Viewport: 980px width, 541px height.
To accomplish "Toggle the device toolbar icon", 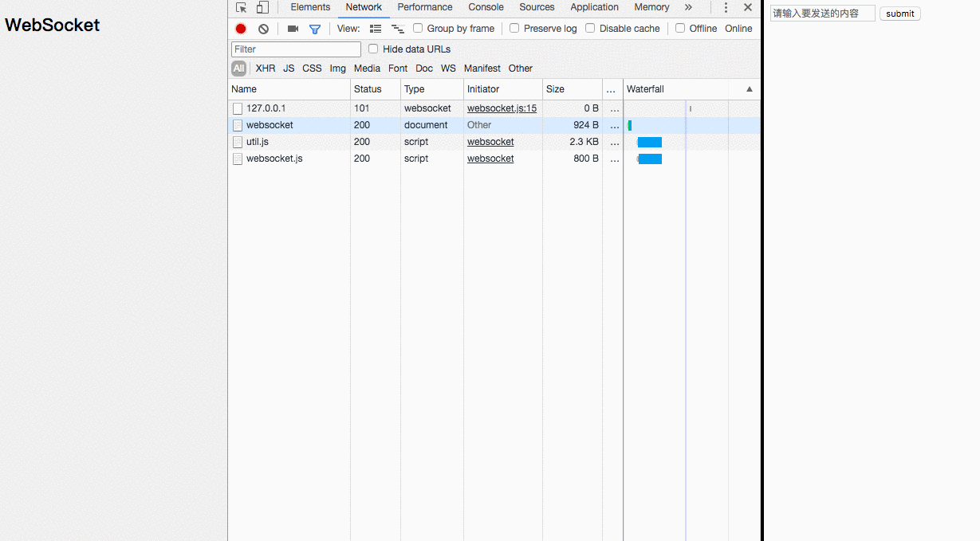I will click(x=262, y=7).
